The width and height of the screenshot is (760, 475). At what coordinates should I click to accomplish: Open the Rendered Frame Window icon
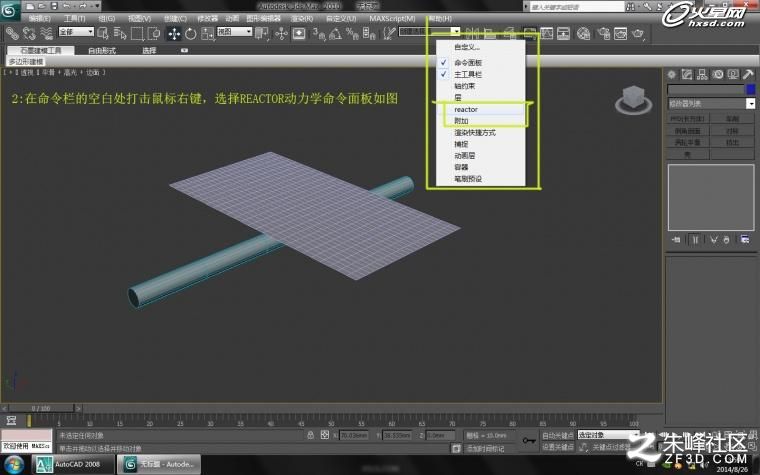click(621, 33)
